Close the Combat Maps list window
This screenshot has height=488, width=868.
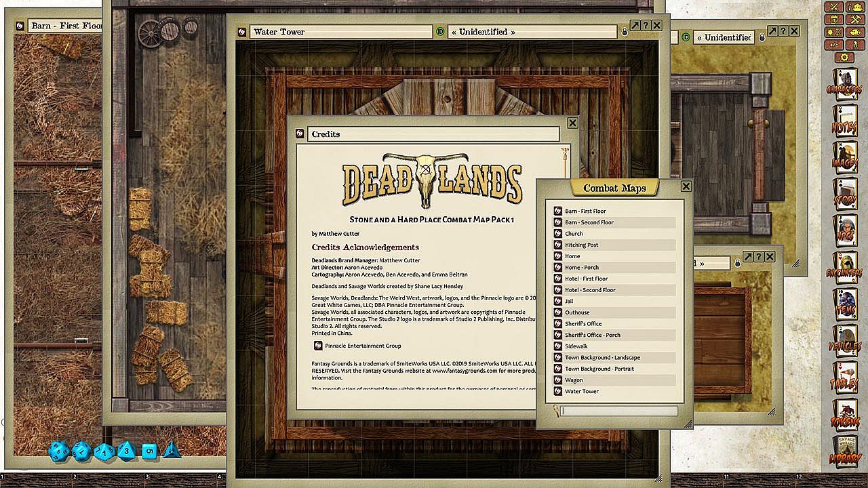686,186
